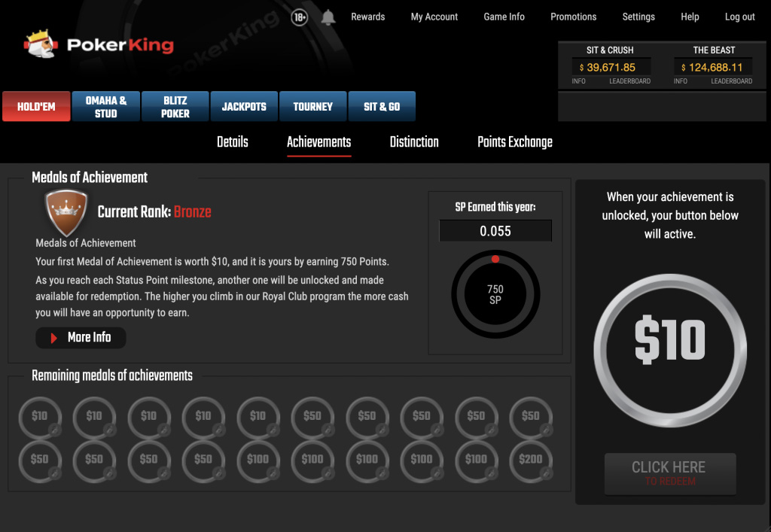Select the $200 medal of achievement

click(531, 461)
